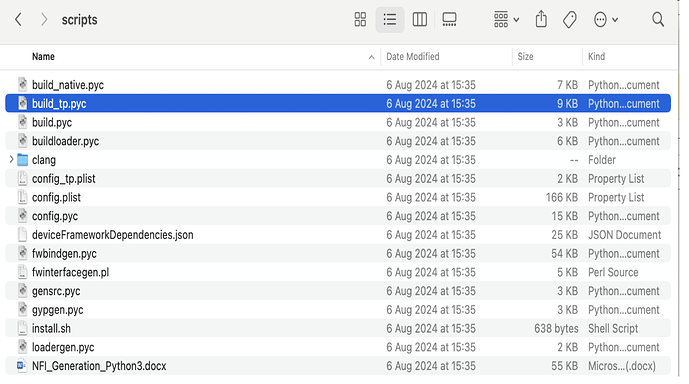
Task: Select the gensrc.pyc file name
Action: tap(56, 291)
